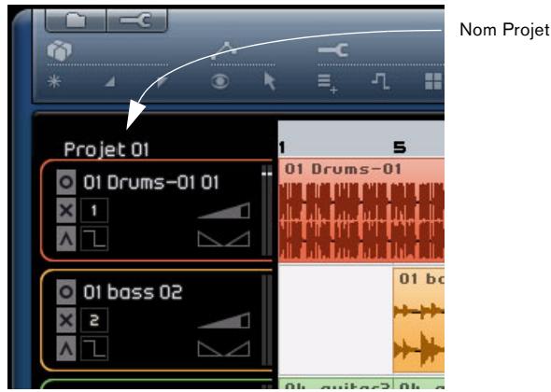Click the step automation curve icon

(381, 81)
